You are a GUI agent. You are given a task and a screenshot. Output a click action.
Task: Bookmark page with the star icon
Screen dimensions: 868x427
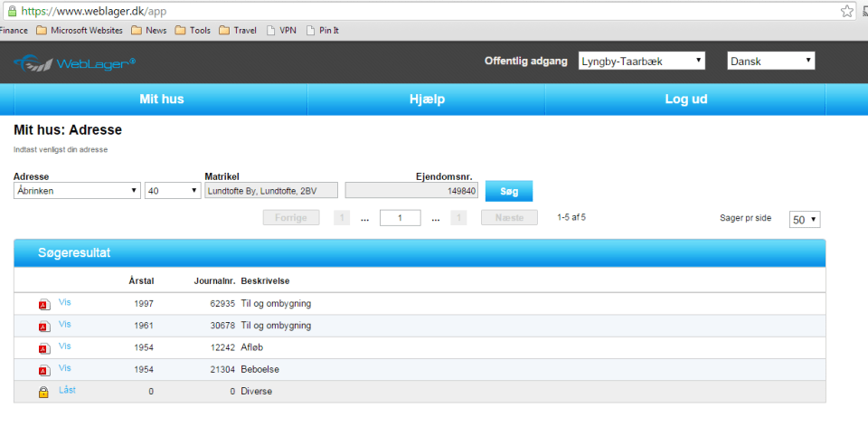point(847,11)
